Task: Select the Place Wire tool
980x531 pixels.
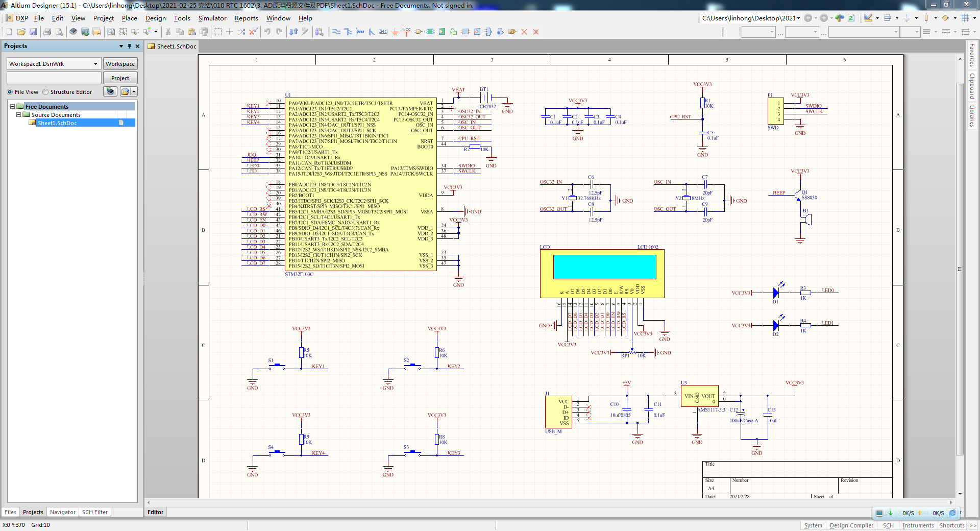Action: pos(337,32)
